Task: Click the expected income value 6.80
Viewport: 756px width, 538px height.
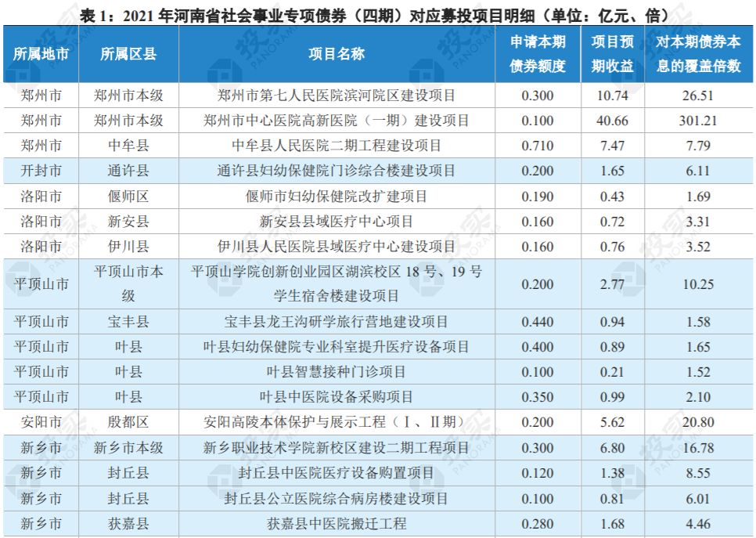Action: click(612, 448)
